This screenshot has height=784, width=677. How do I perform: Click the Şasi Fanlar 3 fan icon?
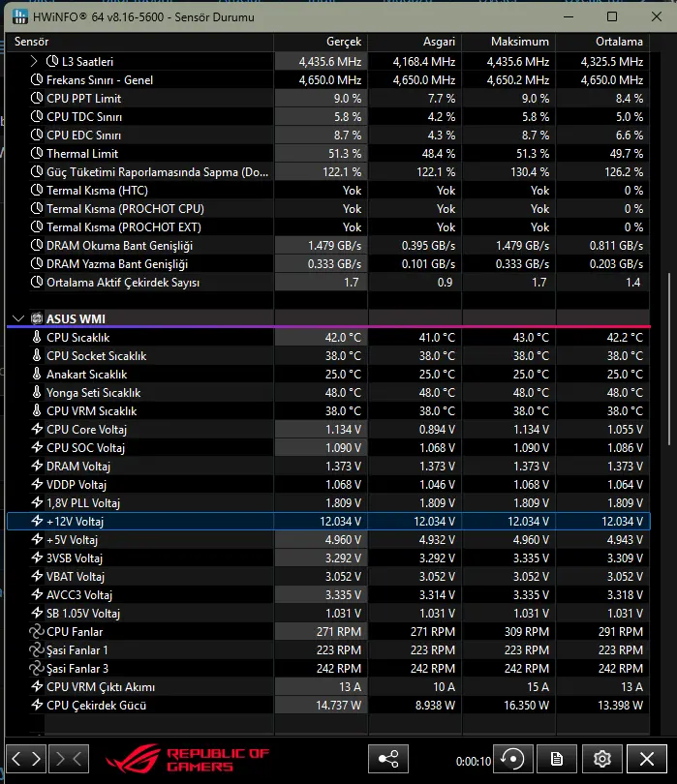37,669
